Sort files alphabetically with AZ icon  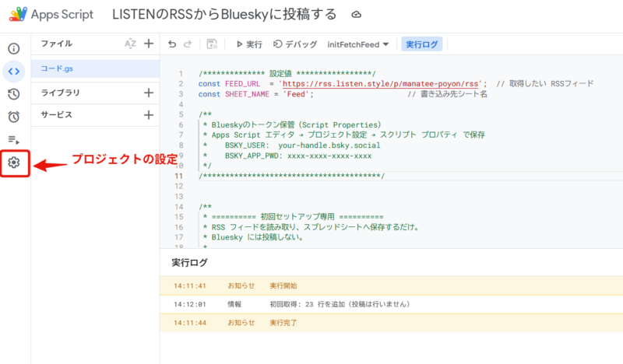coord(130,44)
